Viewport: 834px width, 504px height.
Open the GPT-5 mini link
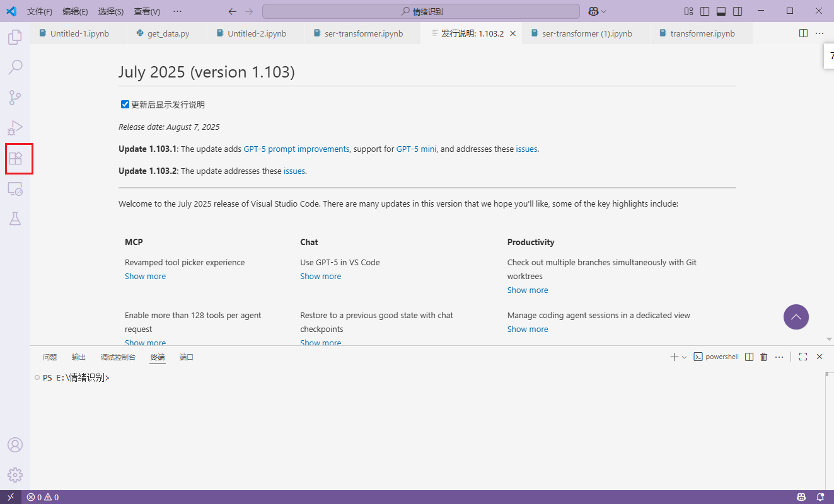416,149
